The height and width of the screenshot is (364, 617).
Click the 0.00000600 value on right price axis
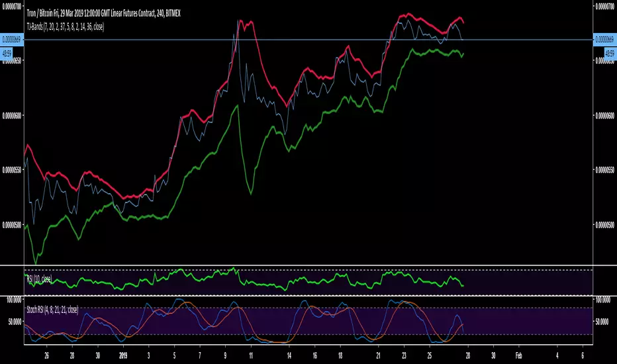[605, 115]
